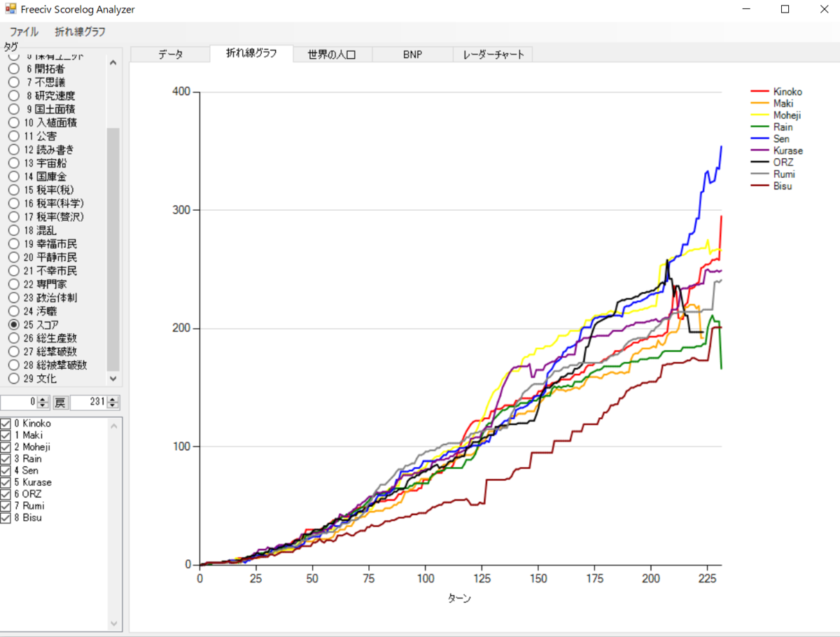The image size is (840, 637).
Task: Select the 29 文化 radio button
Action: [x=13, y=379]
